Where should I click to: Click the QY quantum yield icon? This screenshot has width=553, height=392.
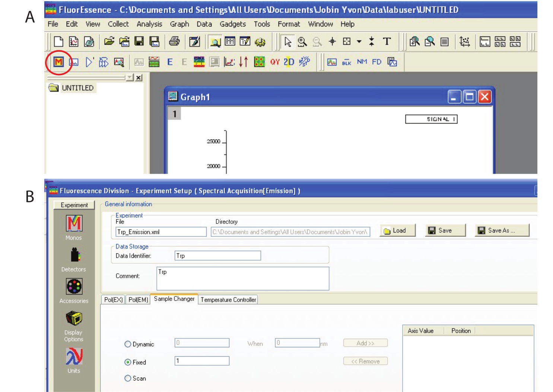(x=275, y=62)
